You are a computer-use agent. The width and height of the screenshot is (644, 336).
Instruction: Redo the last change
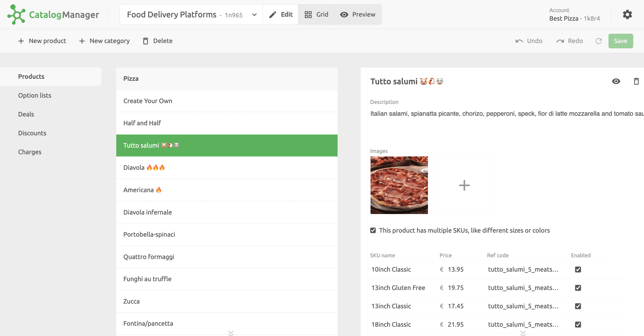569,41
